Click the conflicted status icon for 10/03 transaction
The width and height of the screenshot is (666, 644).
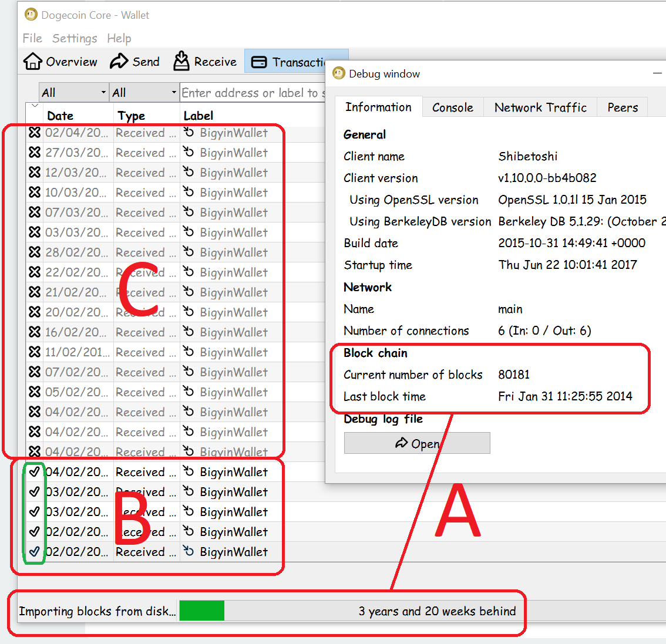[x=35, y=193]
